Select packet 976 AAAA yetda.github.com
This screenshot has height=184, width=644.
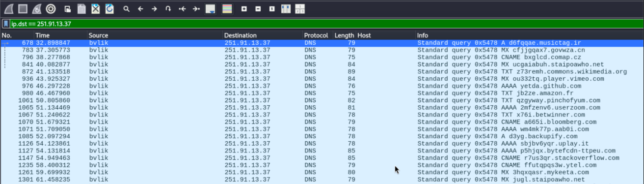pos(322,86)
